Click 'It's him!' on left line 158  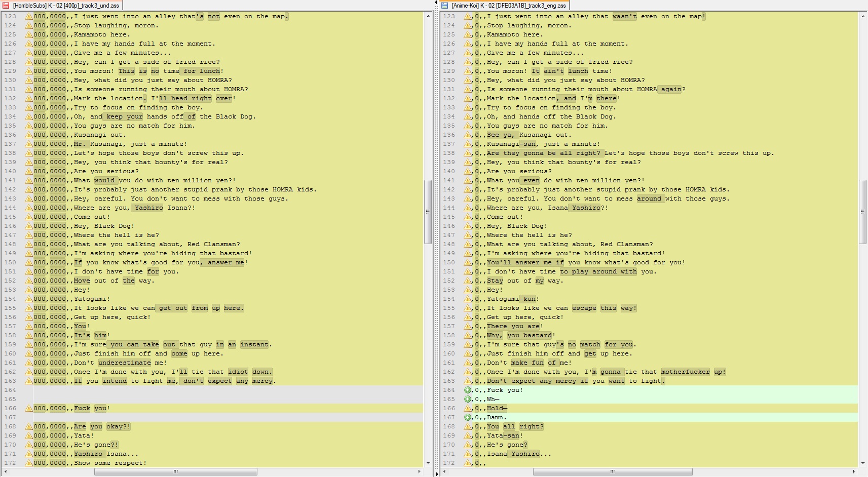tap(92, 335)
